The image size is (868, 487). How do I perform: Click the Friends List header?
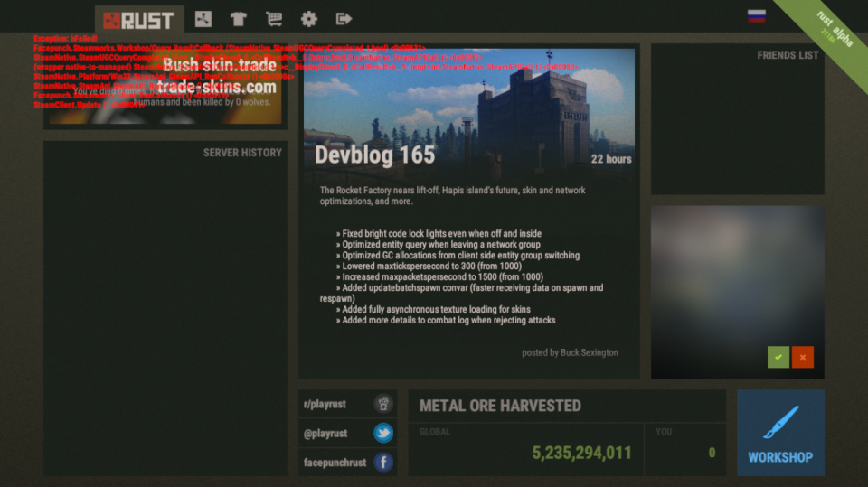point(788,55)
